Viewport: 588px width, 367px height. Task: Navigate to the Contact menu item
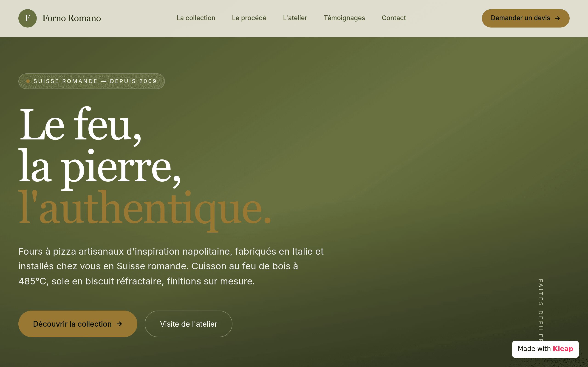[394, 18]
